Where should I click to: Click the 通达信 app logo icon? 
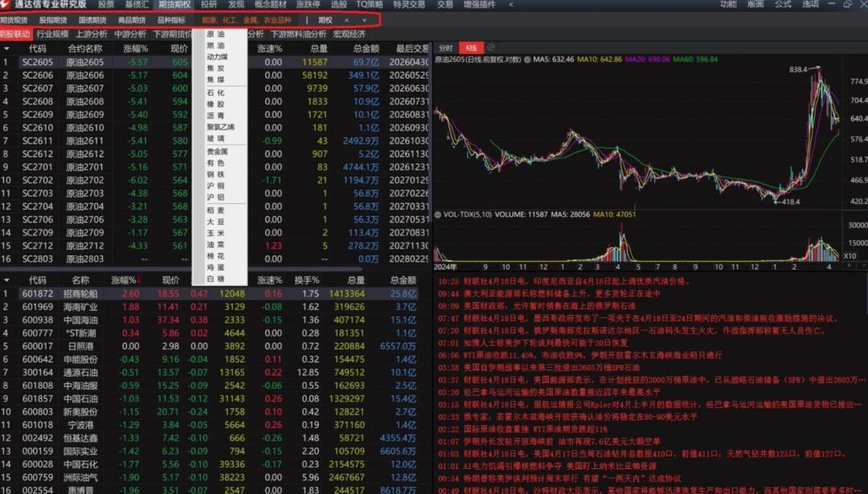(6, 5)
